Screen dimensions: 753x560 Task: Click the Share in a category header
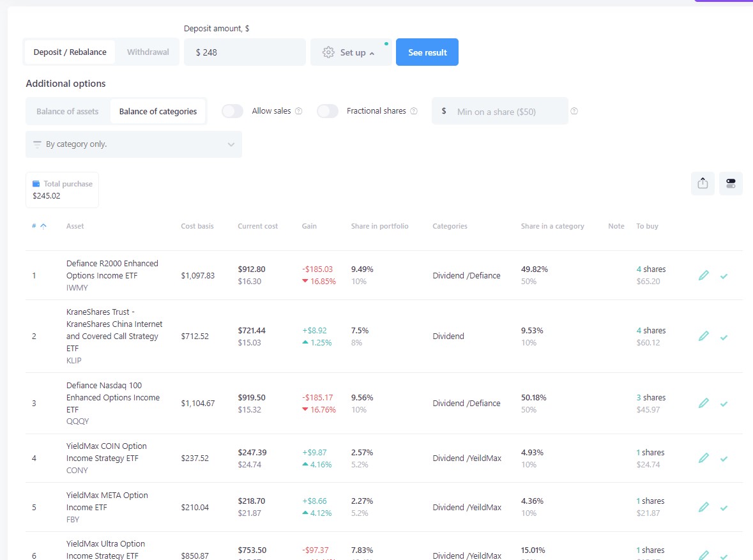[552, 226]
